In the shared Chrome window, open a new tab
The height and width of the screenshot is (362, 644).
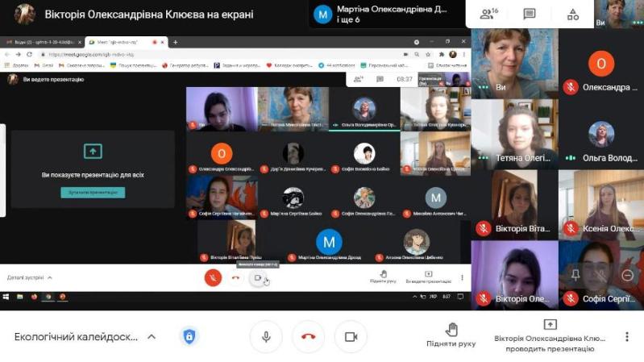176,42
